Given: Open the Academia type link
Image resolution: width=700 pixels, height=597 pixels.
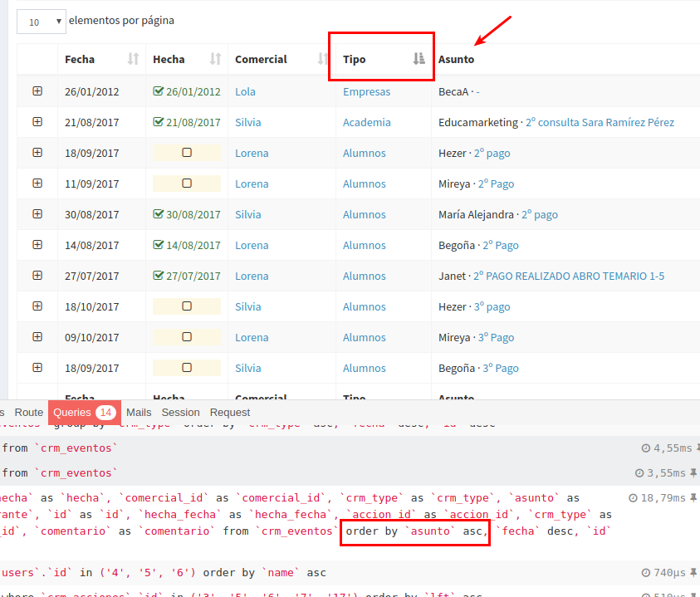Looking at the screenshot, I should tap(366, 122).
